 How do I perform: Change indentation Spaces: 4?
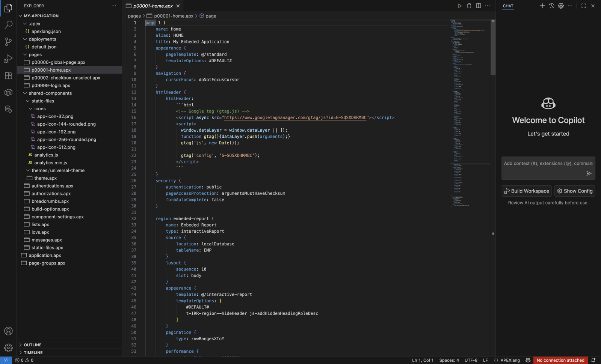(x=449, y=360)
